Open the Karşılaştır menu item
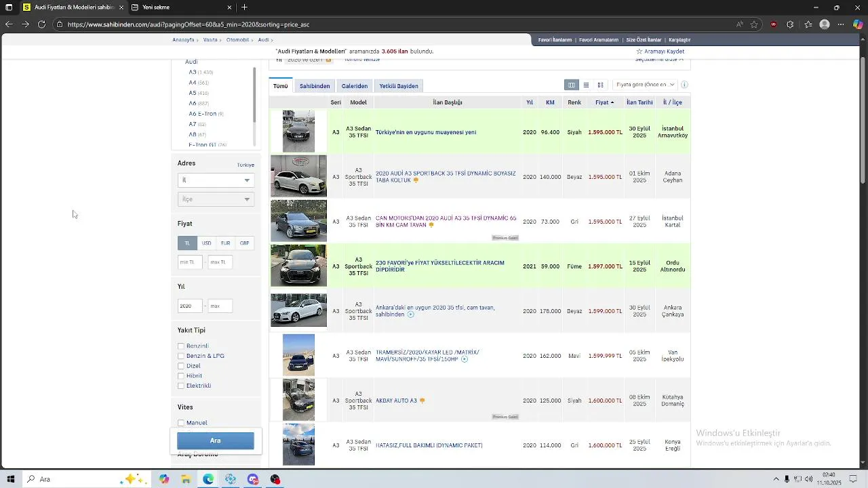The height and width of the screenshot is (488, 868). (679, 40)
